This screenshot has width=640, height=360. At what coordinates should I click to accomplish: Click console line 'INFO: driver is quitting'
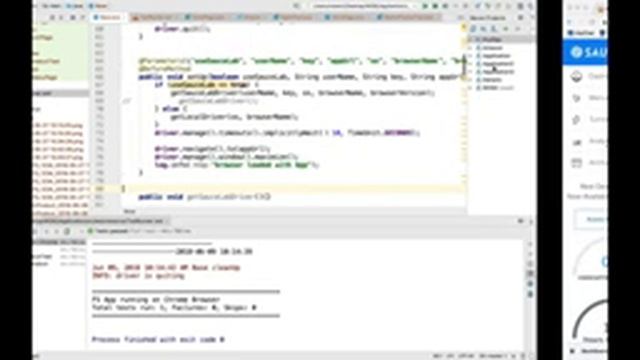click(x=138, y=276)
